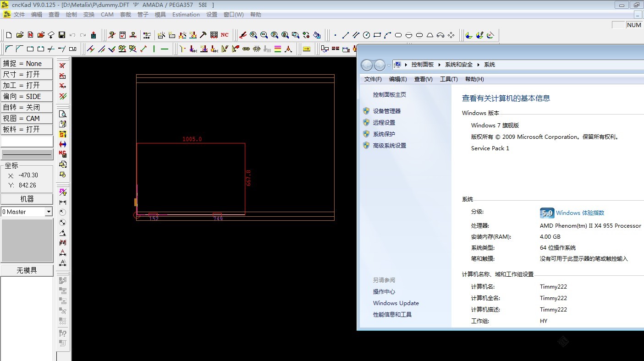Click the Windows 体验指数 link
Viewport: 644px width, 361px height.
point(580,213)
